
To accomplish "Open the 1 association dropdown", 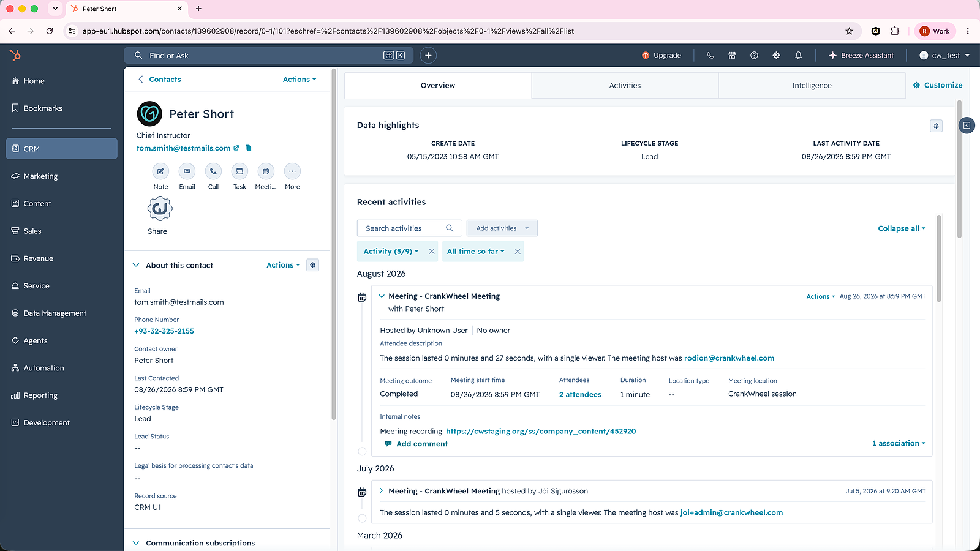I will click(899, 443).
